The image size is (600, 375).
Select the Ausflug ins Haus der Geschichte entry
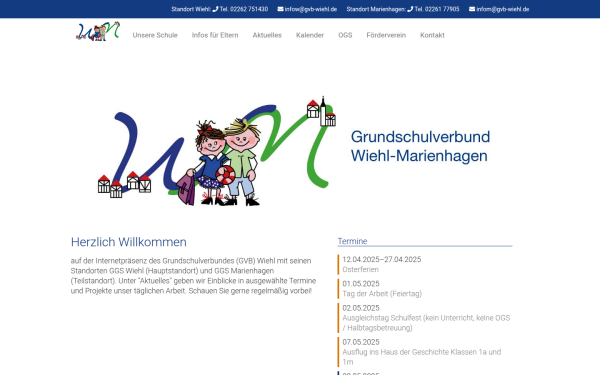(422, 357)
